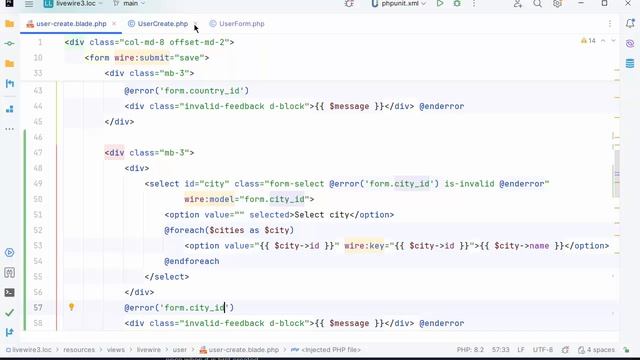This screenshot has width=640, height=360.
Task: Click 'Select city' option text
Action: [322, 215]
